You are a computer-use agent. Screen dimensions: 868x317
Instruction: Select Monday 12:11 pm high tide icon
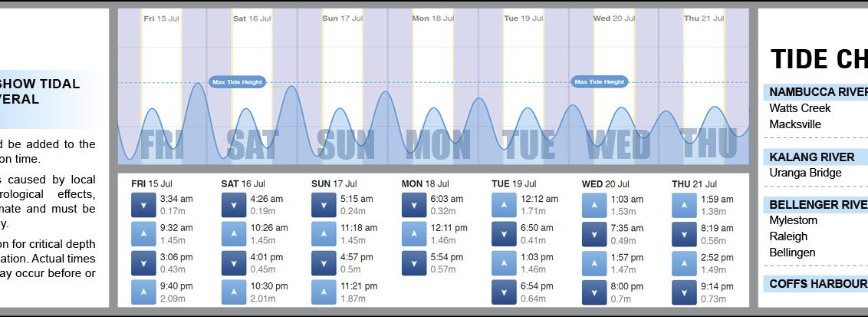pos(414,234)
